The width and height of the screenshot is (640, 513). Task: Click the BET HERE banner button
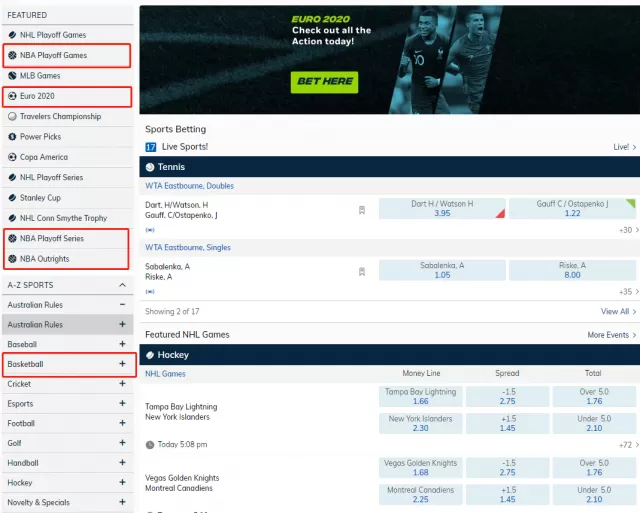324,82
